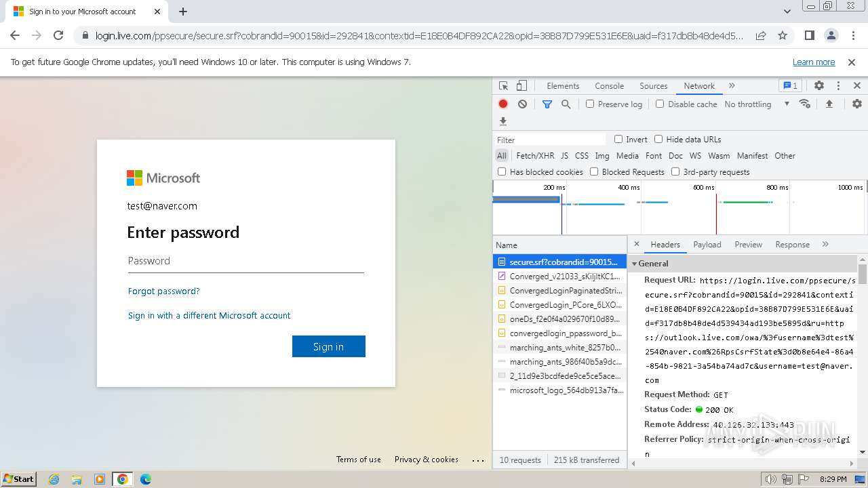
Task: Select the marching_ants_white request row
Action: tap(559, 347)
